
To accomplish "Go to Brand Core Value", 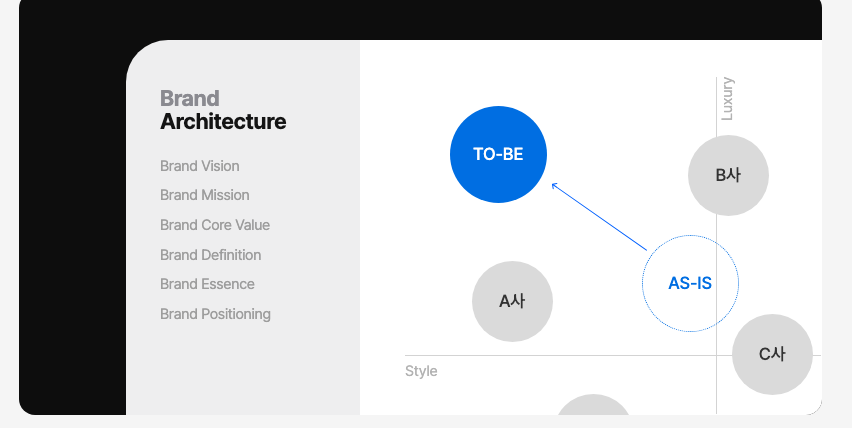I will pyautogui.click(x=215, y=225).
